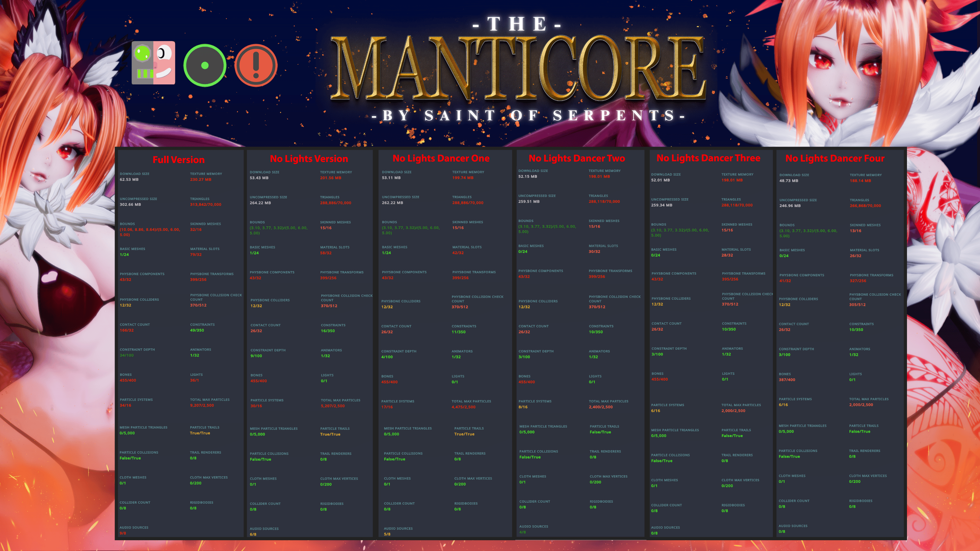Click the total max particles value 4,475/2,500

[x=463, y=407]
